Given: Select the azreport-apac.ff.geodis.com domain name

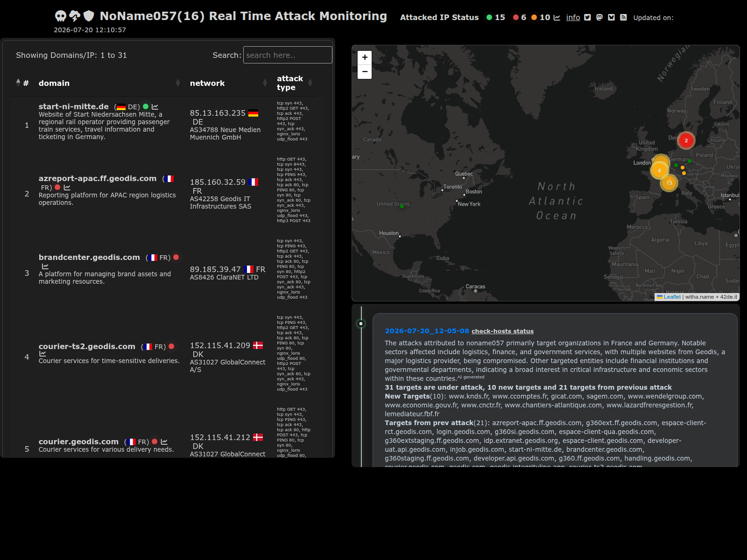Looking at the screenshot, I should (98, 178).
